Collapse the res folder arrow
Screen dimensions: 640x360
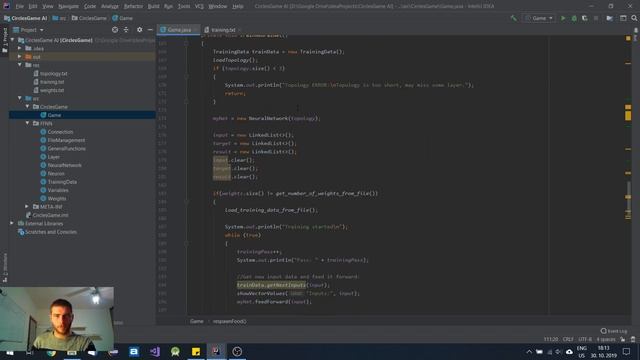pyautogui.click(x=20, y=65)
